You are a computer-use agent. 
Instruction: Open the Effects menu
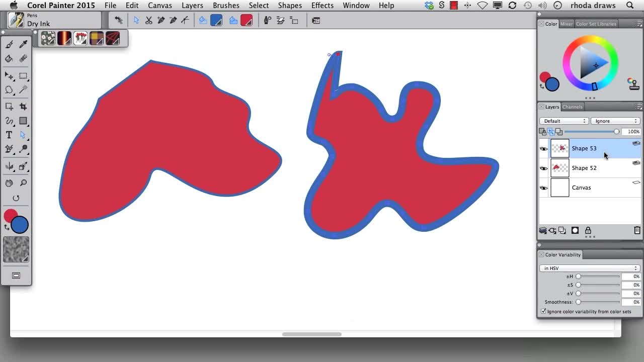(322, 6)
